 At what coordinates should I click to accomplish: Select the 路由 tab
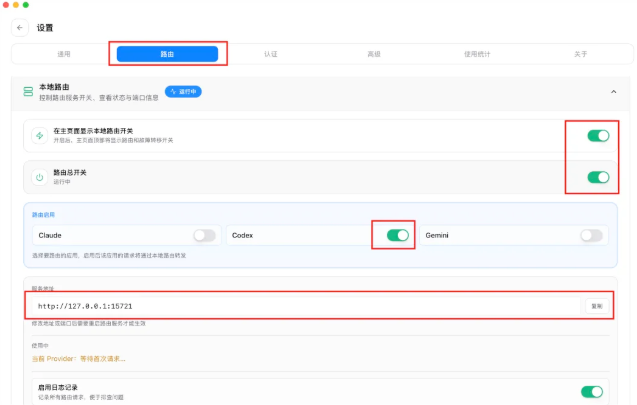tap(167, 54)
